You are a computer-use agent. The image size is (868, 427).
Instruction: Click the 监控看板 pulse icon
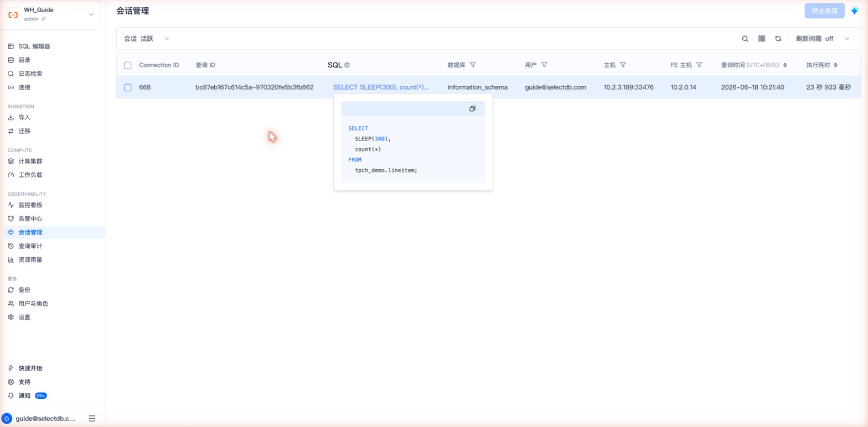tap(11, 205)
